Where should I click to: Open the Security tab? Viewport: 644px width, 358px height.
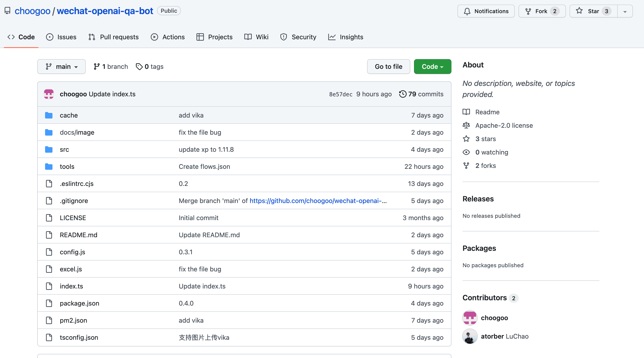tap(298, 37)
